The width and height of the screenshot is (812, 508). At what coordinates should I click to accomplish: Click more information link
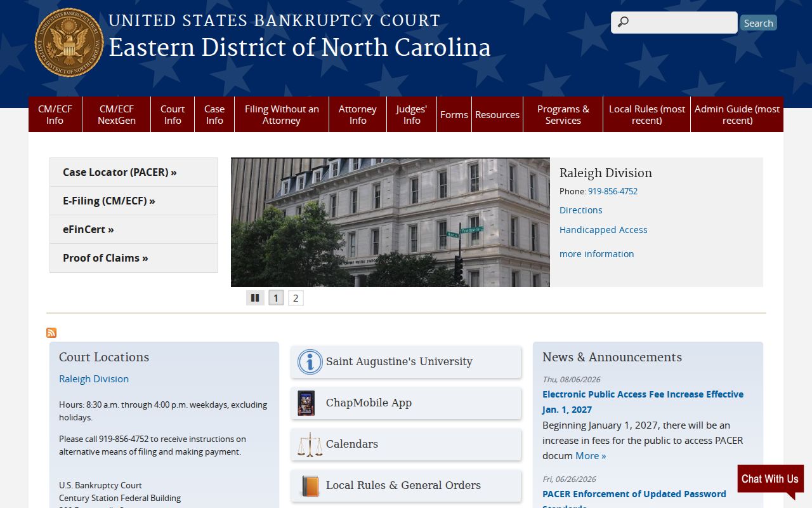pyautogui.click(x=597, y=254)
